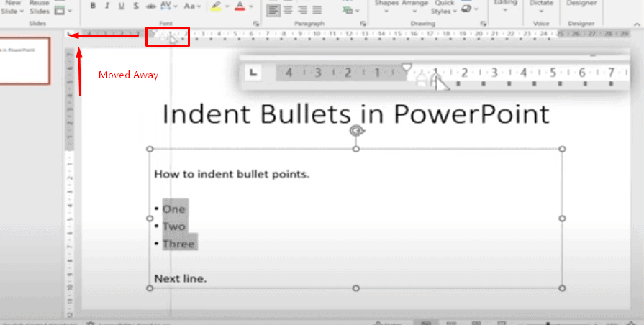
Task: Toggle Bold formatting
Action: pyautogui.click(x=94, y=6)
